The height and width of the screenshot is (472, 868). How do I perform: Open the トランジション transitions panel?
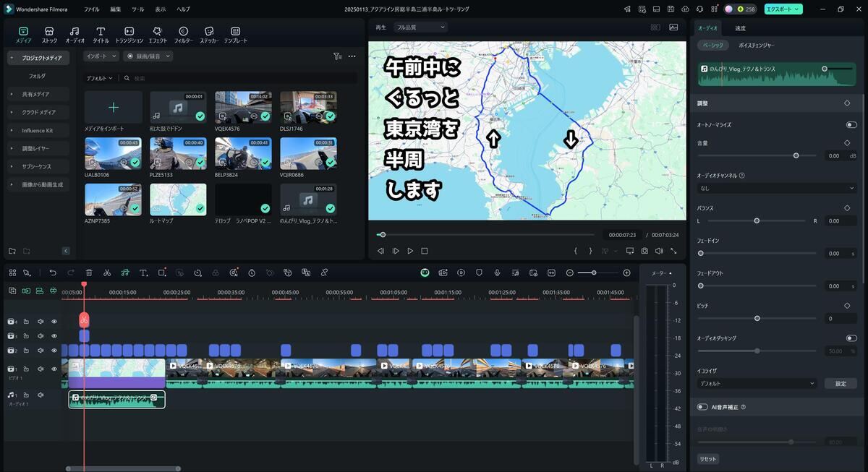click(x=129, y=35)
